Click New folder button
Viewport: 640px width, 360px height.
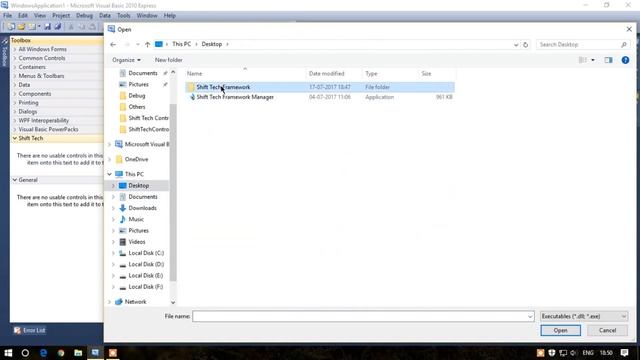(169, 60)
